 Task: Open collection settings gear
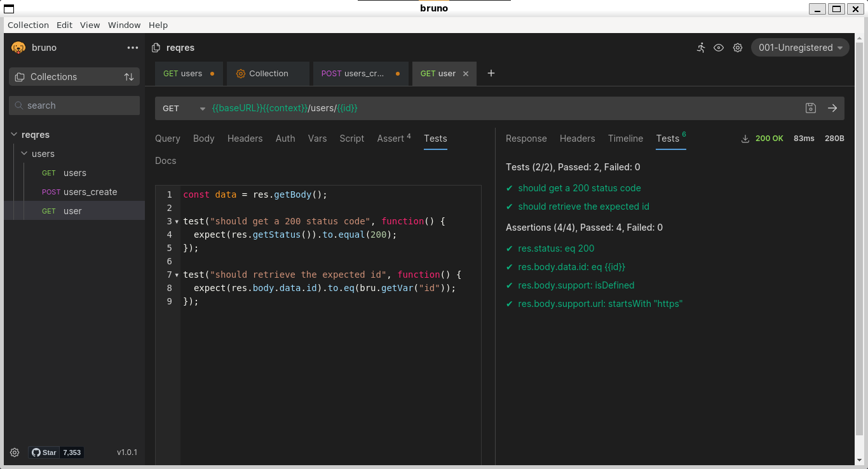point(738,48)
